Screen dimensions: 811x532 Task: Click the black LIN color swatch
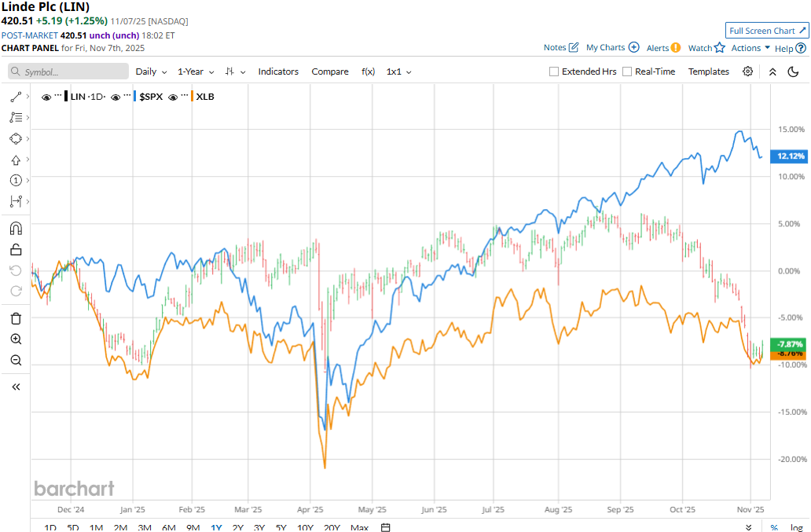[66, 97]
